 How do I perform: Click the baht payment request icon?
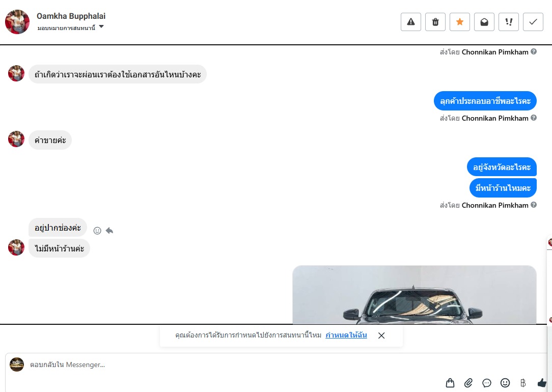tap(523, 383)
